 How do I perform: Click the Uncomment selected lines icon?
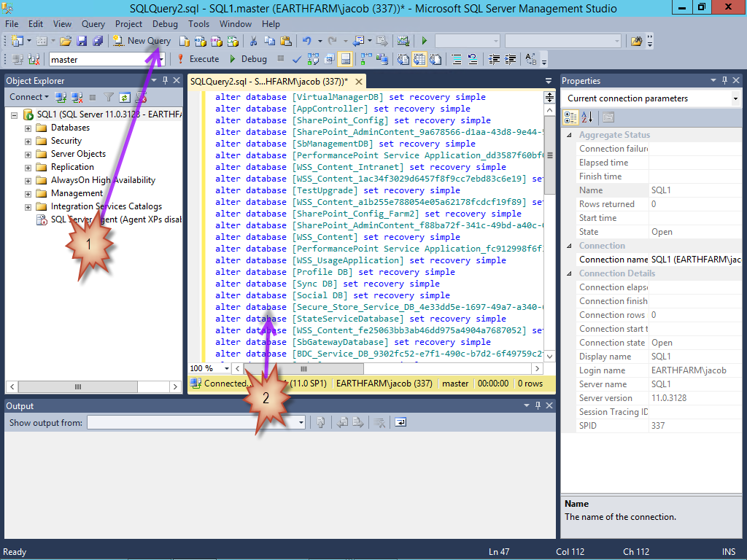tap(473, 60)
